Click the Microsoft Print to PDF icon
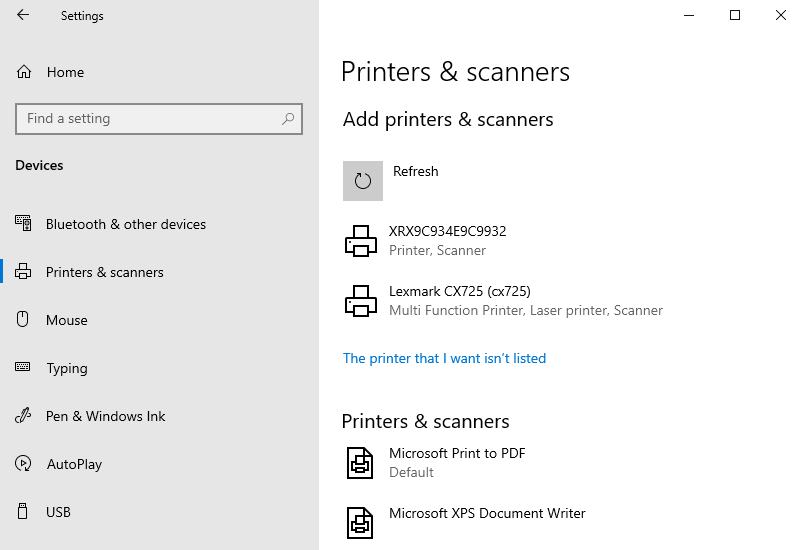The height and width of the screenshot is (550, 807). click(360, 462)
